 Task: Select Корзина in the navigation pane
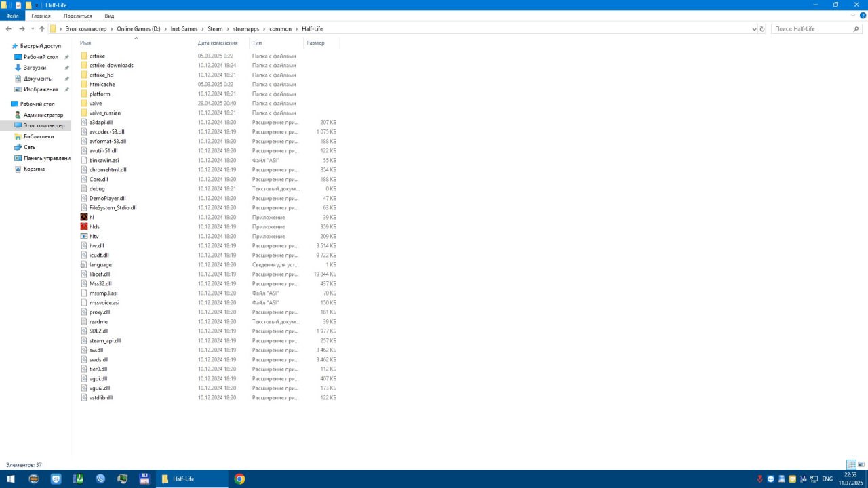pyautogui.click(x=34, y=169)
